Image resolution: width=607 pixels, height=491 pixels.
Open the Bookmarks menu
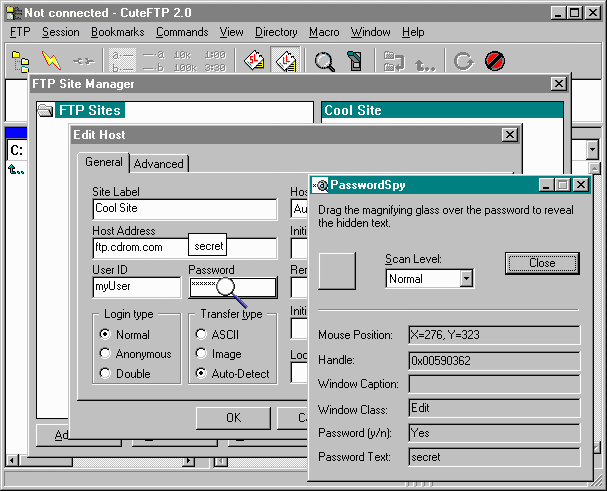click(118, 32)
